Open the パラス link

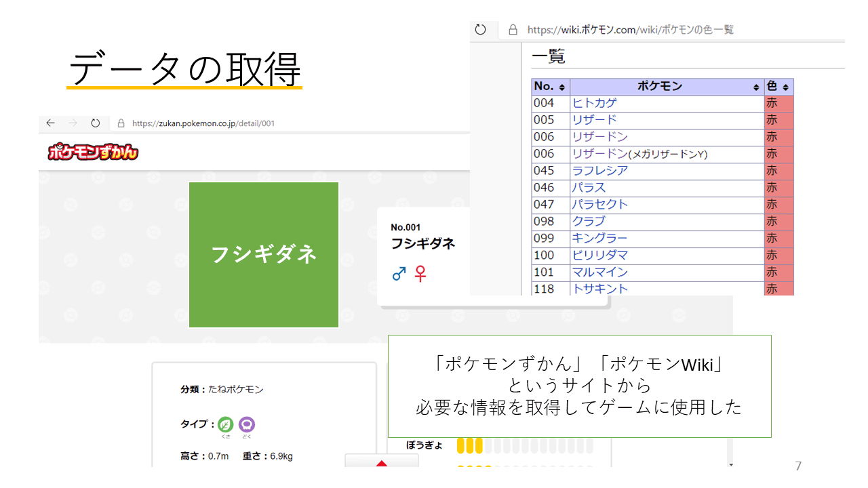pos(589,188)
